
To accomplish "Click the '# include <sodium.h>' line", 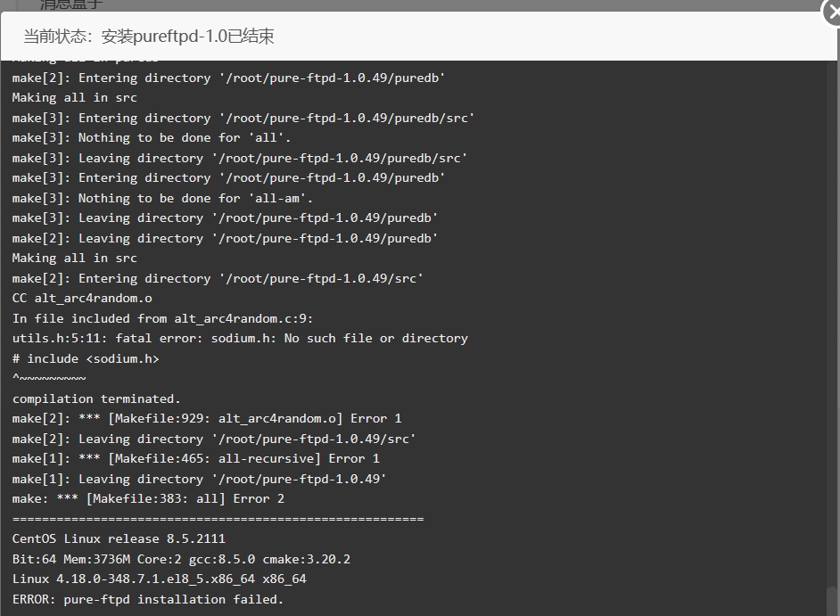I will click(x=86, y=359).
